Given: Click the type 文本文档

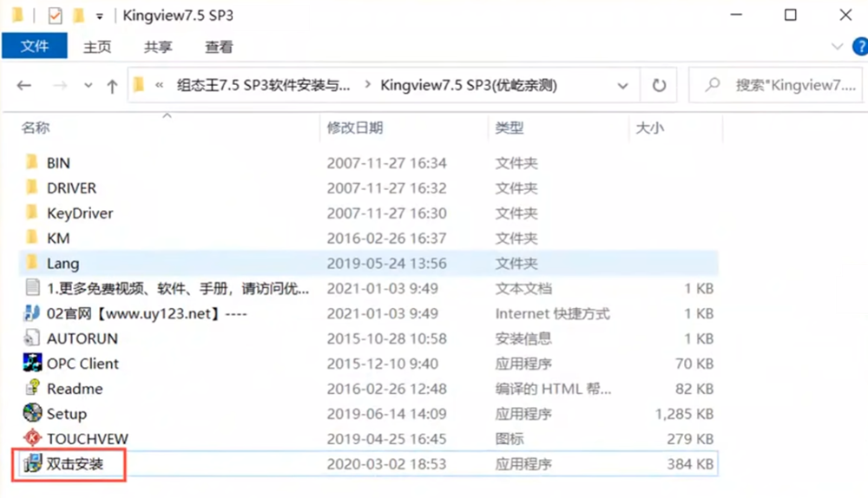Looking at the screenshot, I should pos(523,288).
